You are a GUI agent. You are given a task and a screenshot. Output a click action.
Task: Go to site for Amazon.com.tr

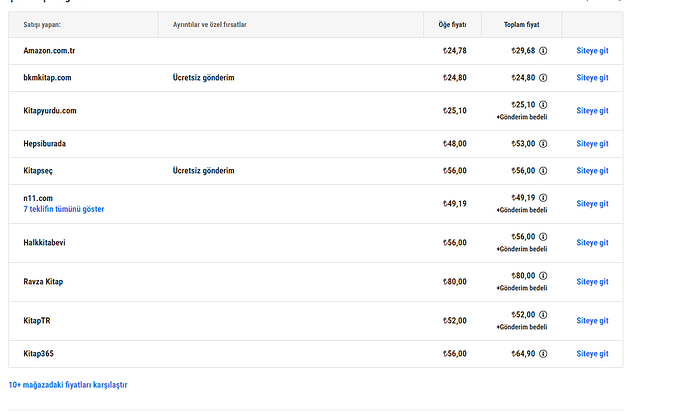pyautogui.click(x=592, y=51)
